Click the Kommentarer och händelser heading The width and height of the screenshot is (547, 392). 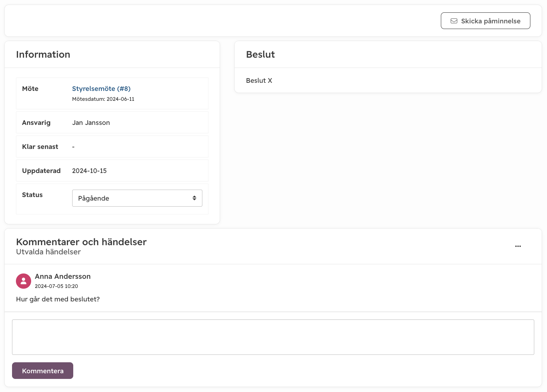coord(81,242)
